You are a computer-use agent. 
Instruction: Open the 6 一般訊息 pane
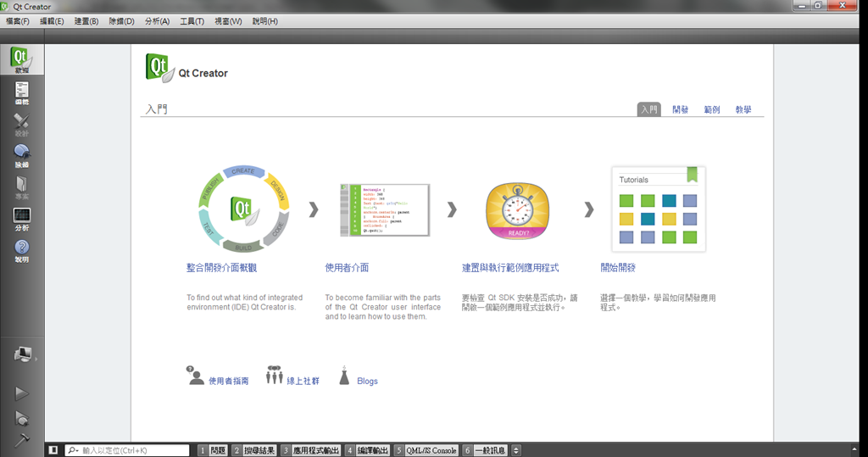pyautogui.click(x=484, y=450)
